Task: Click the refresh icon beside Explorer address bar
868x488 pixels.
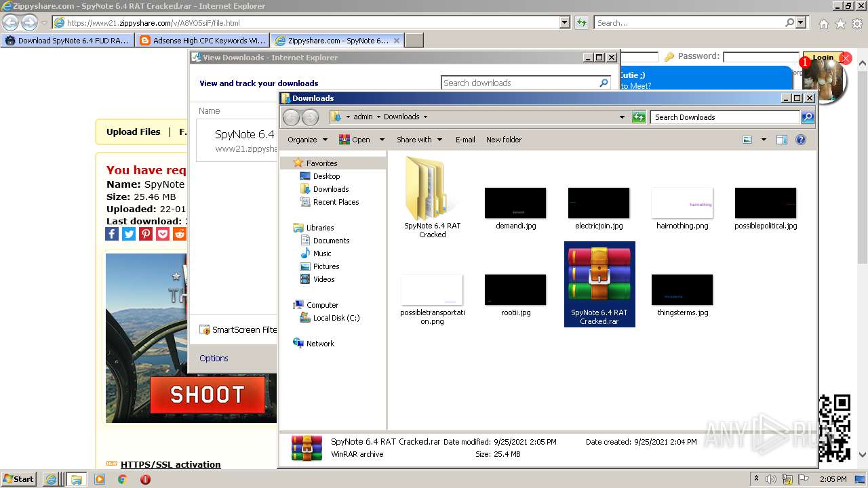Action: click(639, 117)
